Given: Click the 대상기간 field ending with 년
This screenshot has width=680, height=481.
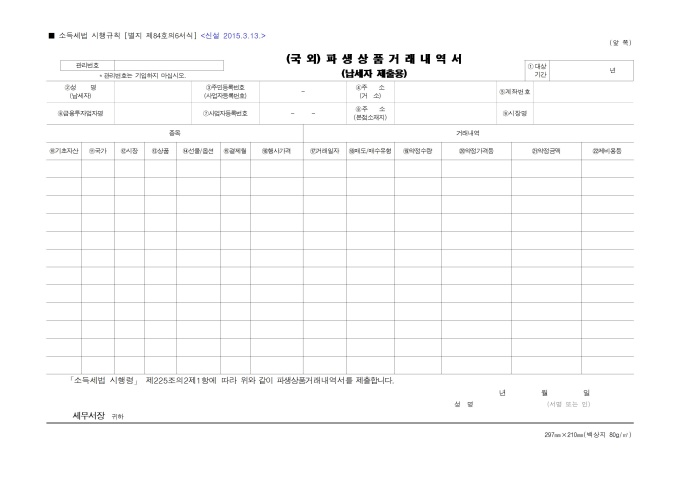Looking at the screenshot, I should point(591,70).
